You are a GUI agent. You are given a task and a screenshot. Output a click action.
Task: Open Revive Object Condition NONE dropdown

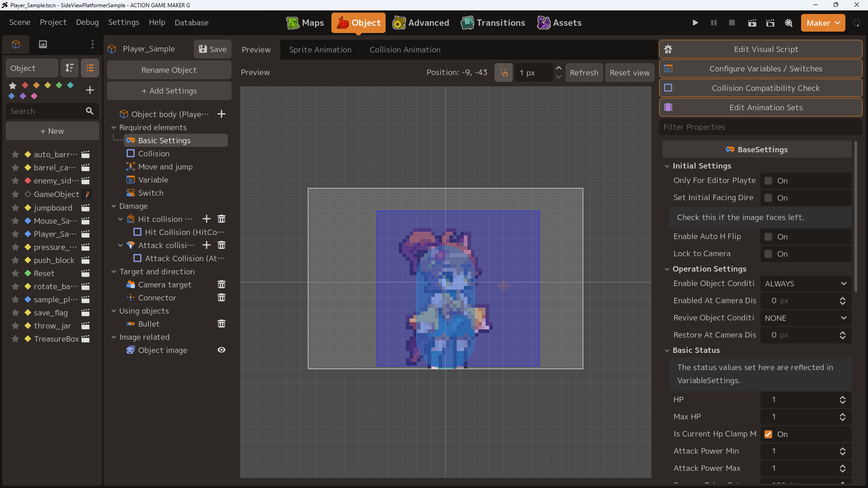(806, 318)
